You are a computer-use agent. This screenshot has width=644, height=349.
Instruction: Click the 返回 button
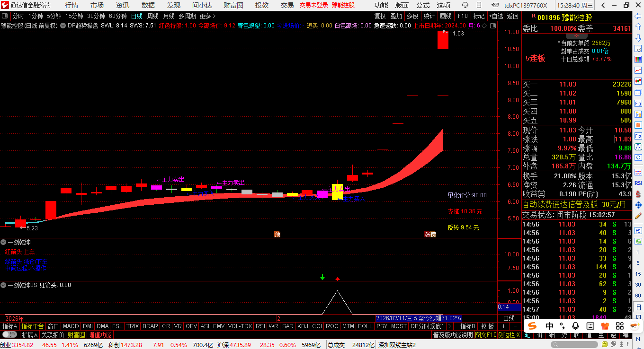click(513, 16)
